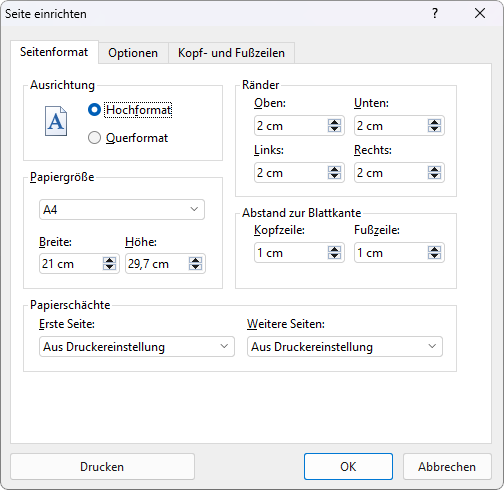
Task: Increase the Höhe value with up arrow
Action: [x=195, y=260]
